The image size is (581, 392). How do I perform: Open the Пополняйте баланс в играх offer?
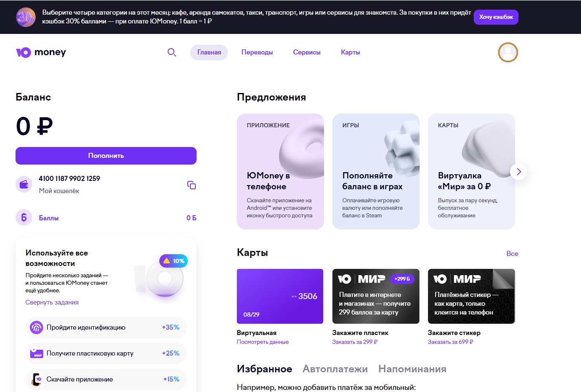376,171
